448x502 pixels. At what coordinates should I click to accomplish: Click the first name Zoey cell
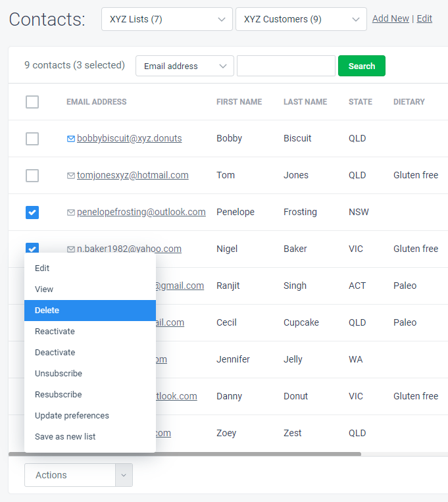pyautogui.click(x=226, y=433)
